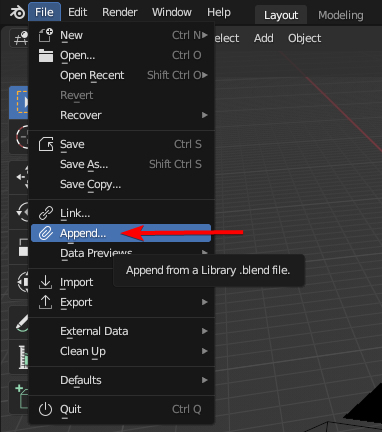Click the Open folder icon
This screenshot has height=432, width=382.
[x=46, y=55]
